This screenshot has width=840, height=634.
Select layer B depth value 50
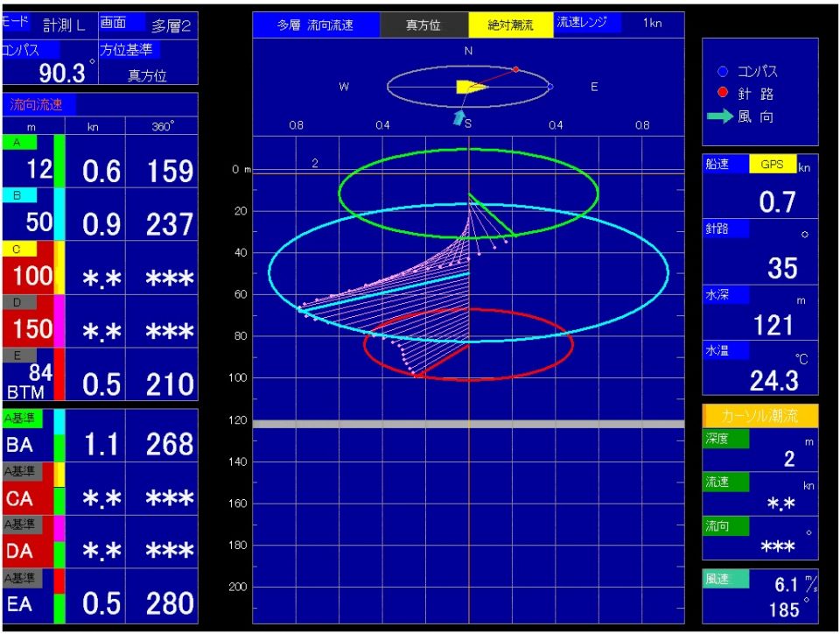point(39,222)
